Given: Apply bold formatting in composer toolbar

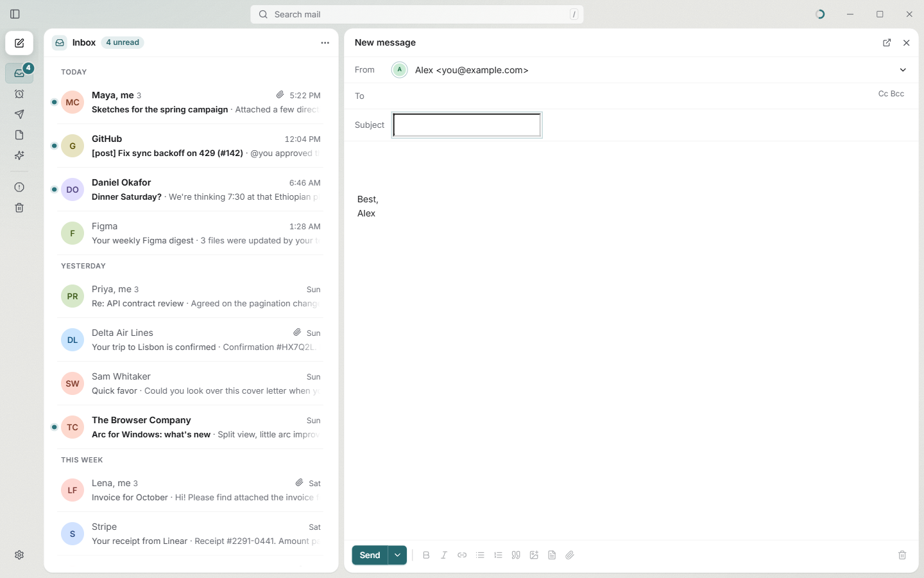Looking at the screenshot, I should tap(426, 556).
